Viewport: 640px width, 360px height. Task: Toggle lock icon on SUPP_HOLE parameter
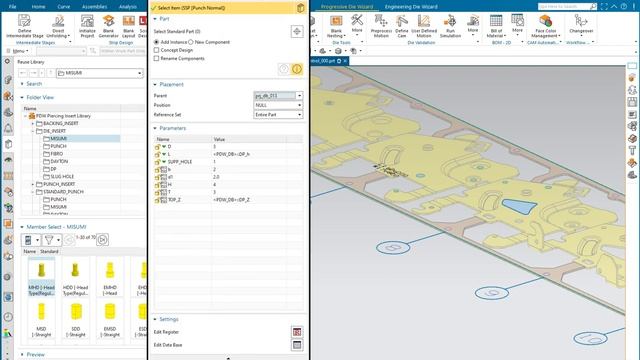(x=157, y=162)
